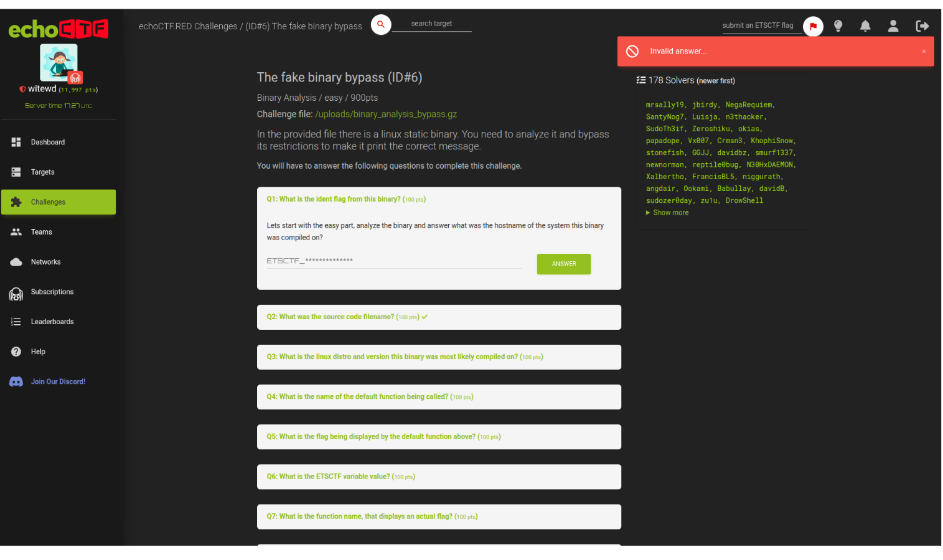943x560 pixels.
Task: Click the red flag submit icon
Action: click(x=813, y=26)
